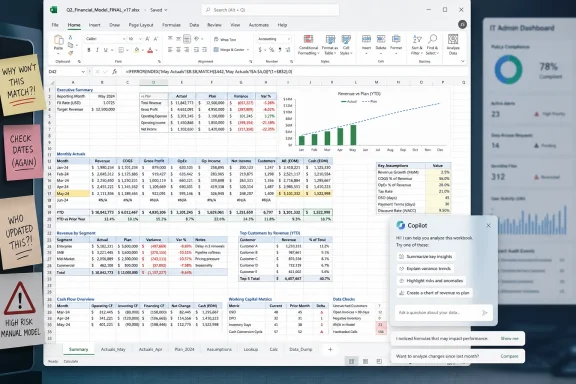This screenshot has height=384, width=576.
Task: Click Copilot's Highlight risks and anomalies suggestion
Action: pos(431,281)
